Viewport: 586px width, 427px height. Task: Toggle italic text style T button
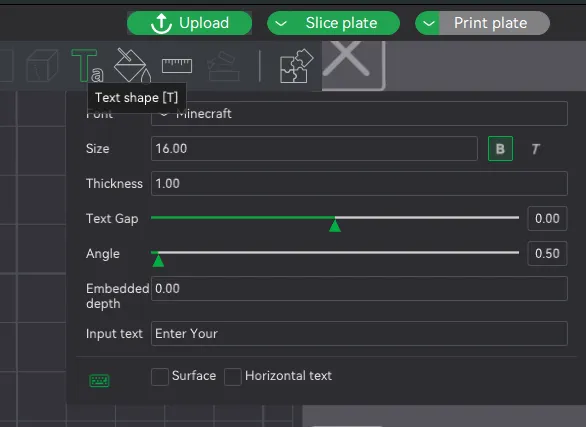(x=536, y=149)
